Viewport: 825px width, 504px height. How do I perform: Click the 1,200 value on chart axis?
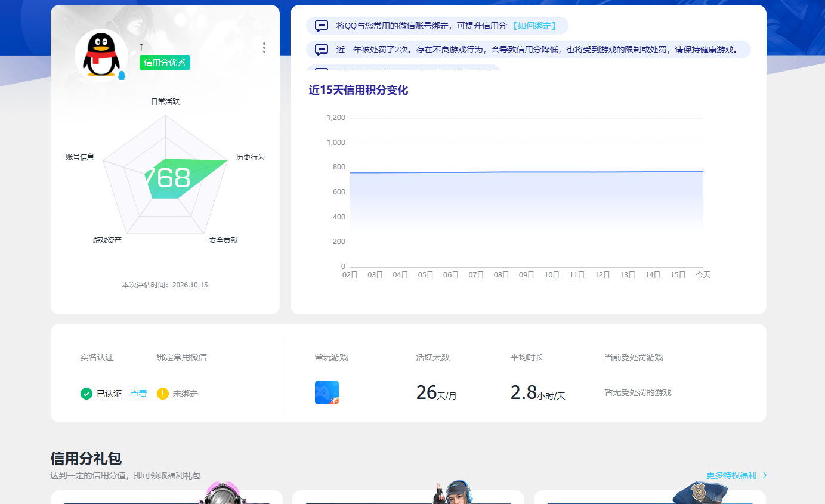[x=336, y=118]
